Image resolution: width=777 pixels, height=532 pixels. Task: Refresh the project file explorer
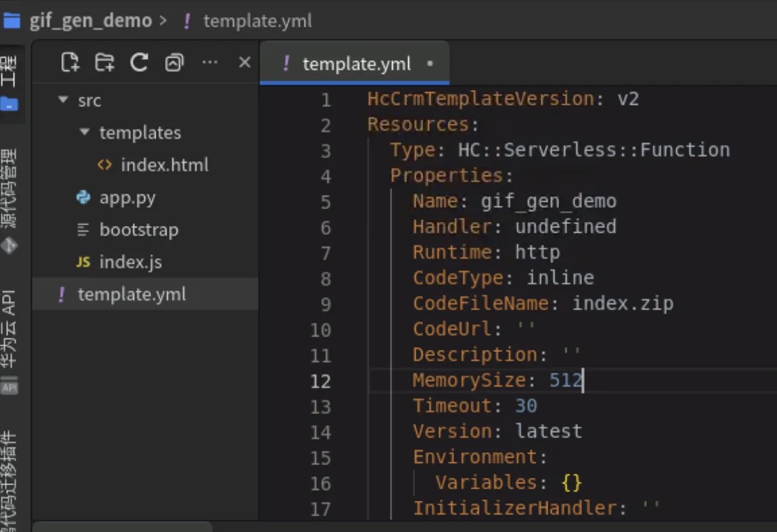[x=139, y=63]
